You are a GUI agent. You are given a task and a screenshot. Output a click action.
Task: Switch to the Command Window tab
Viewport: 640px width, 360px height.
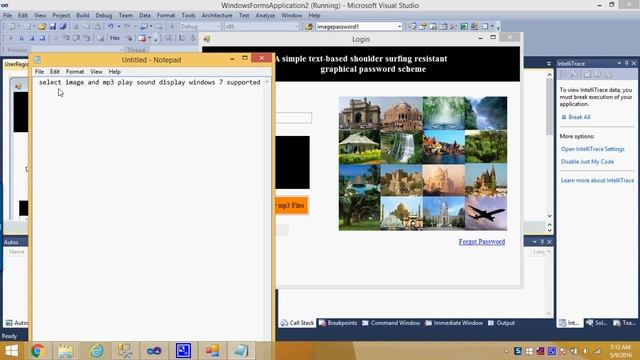click(391, 323)
